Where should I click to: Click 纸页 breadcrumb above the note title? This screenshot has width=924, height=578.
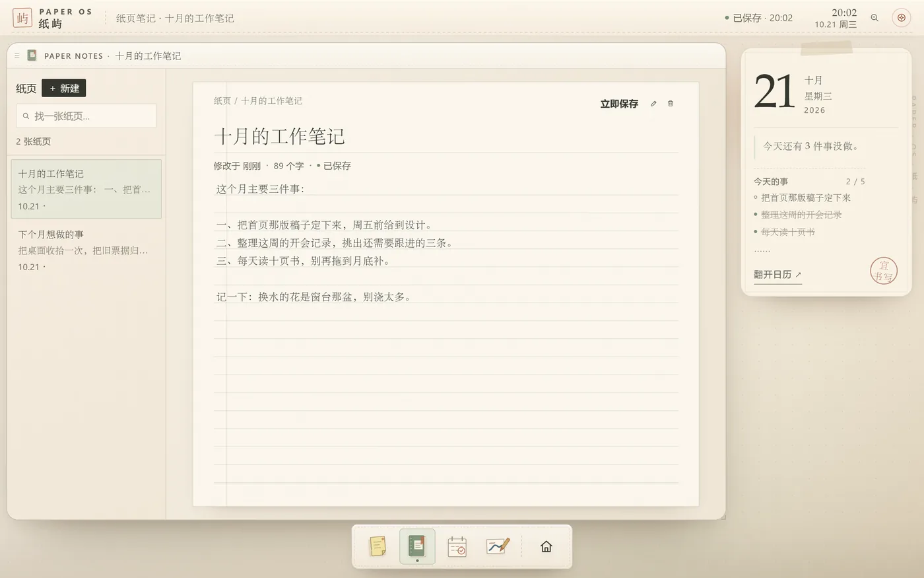222,101
